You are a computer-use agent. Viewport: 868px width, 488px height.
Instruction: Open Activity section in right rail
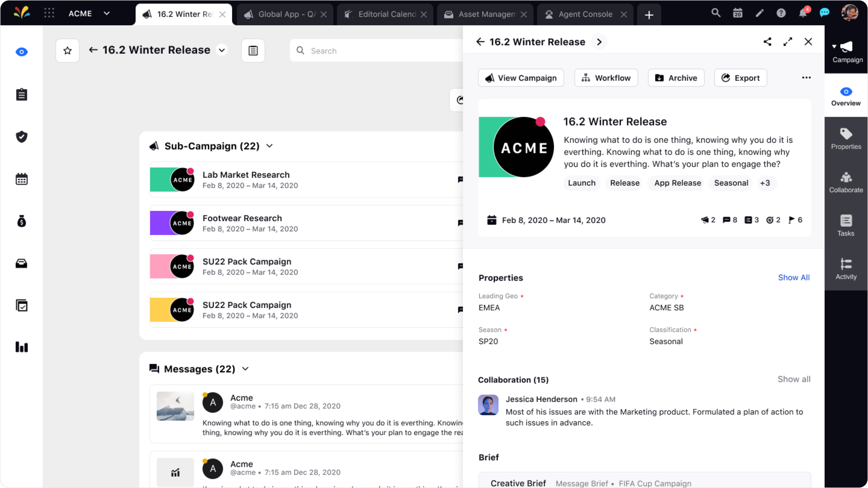click(846, 269)
